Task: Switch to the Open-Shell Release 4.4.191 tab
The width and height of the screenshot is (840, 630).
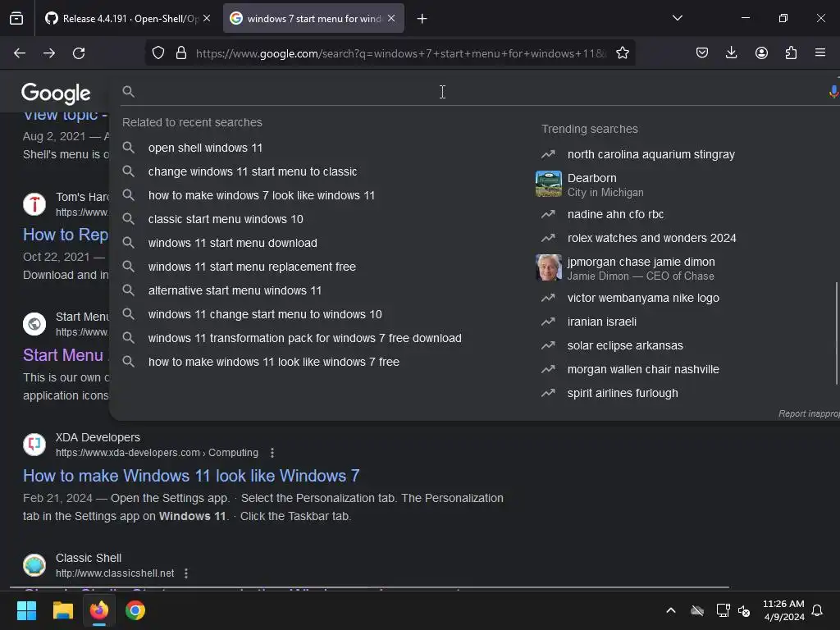Action: [x=127, y=19]
